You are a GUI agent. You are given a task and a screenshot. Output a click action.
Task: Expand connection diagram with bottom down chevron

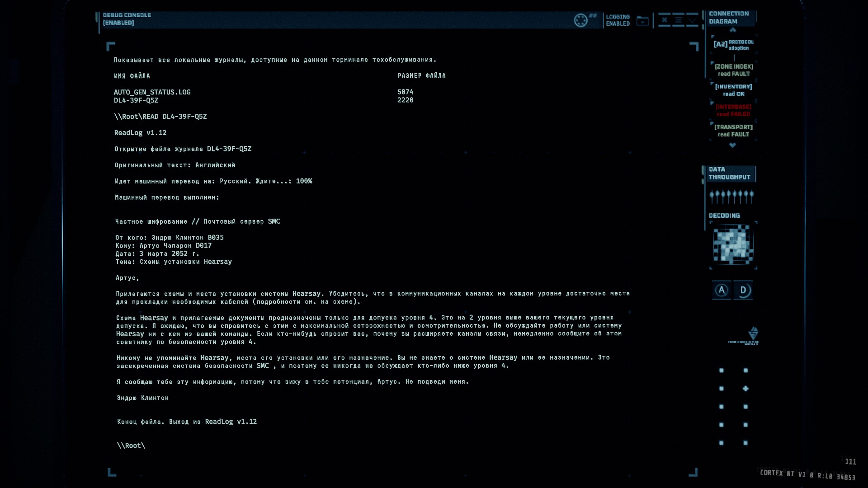coord(733,145)
